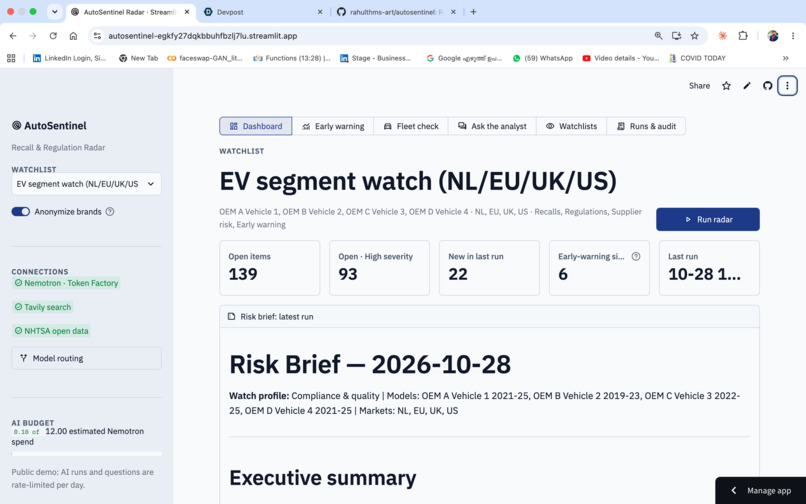Click the AI budget progress bar

86,454
